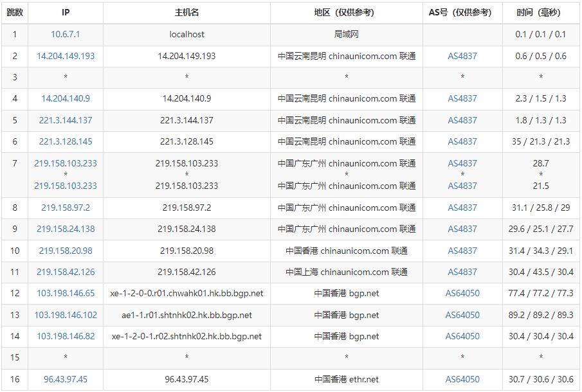Click the 跳数 column header
Viewport: 582px width, 392px height.
click(15, 13)
